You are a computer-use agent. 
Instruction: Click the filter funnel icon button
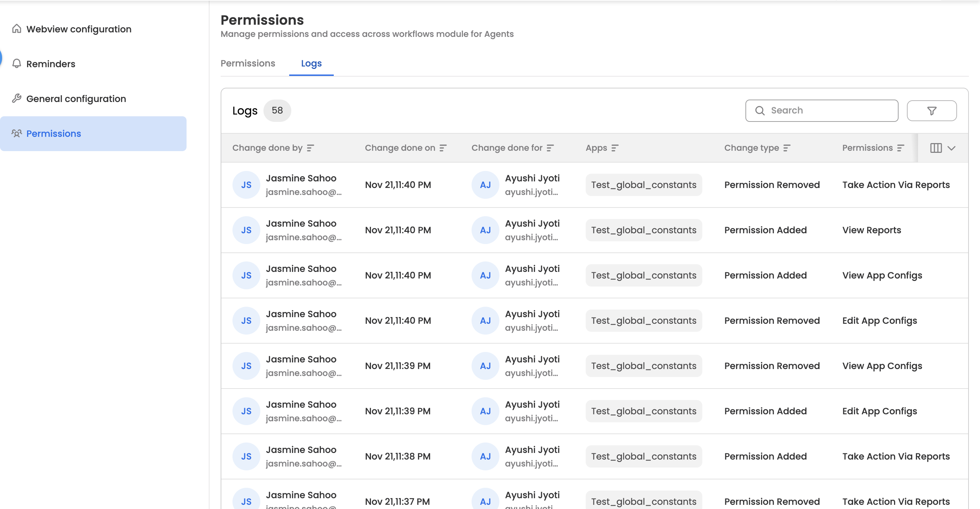click(931, 111)
